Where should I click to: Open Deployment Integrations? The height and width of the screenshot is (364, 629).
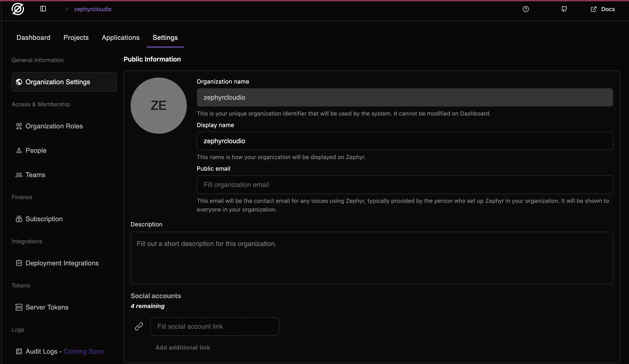[x=62, y=263]
